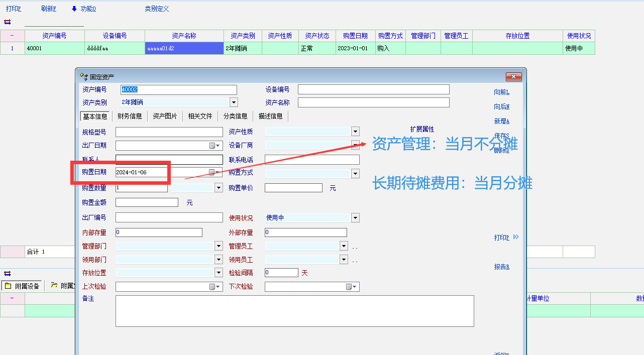Image resolution: width=644 pixels, height=355 pixels.
Task: Click into the 备注 text area
Action: [294, 311]
